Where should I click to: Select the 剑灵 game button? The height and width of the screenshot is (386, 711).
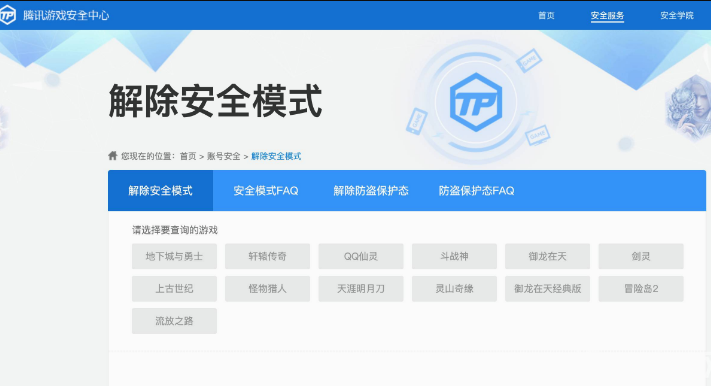641,256
